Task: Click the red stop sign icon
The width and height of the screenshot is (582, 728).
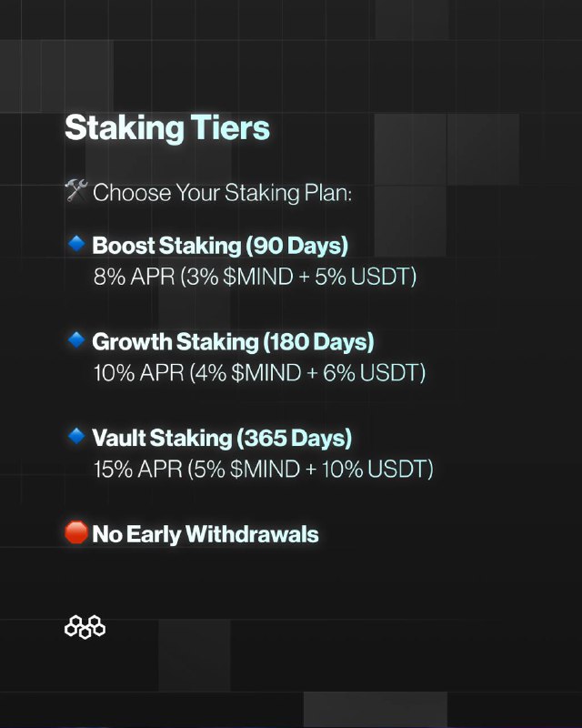Action: [x=76, y=532]
